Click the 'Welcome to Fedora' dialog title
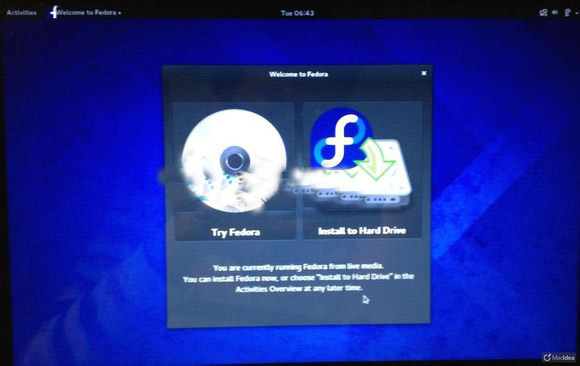 (299, 74)
